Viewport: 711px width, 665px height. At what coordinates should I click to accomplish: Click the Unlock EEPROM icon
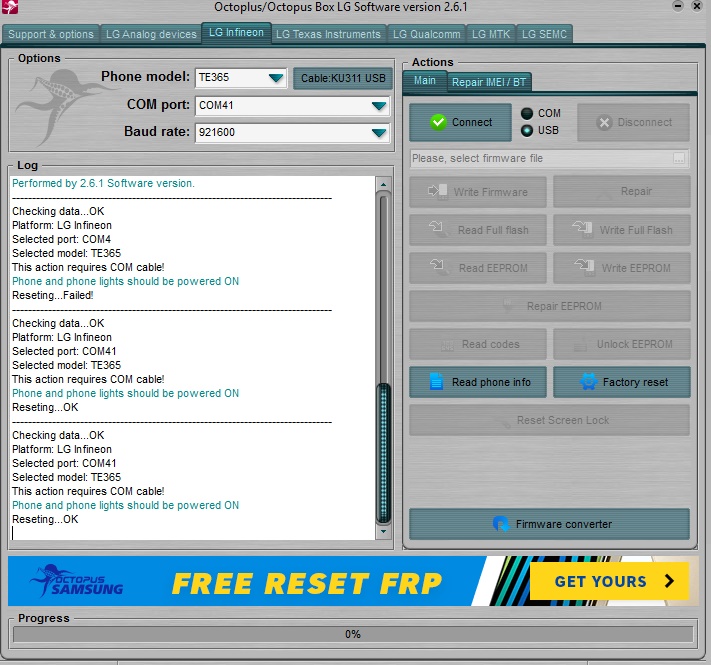(580, 345)
